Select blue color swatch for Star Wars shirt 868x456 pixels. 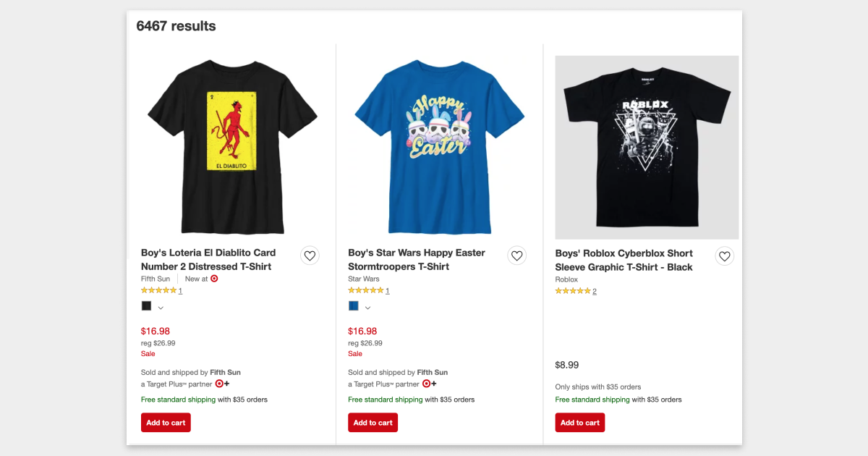coord(354,306)
